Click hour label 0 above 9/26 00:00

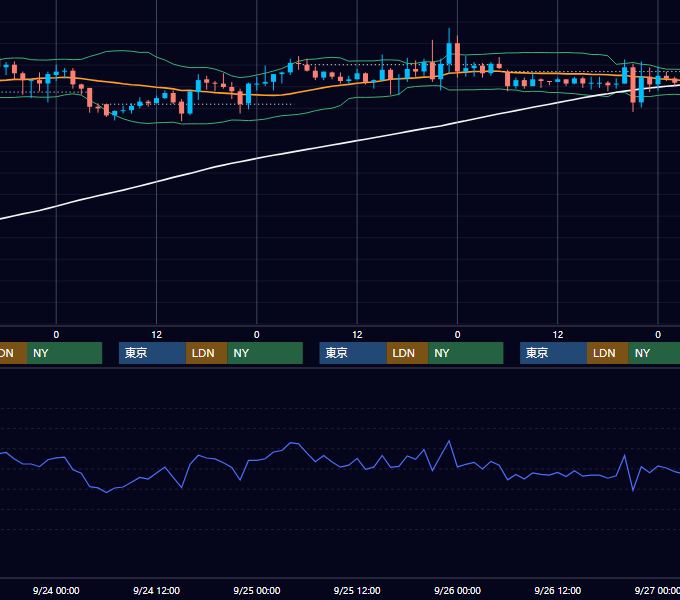(457, 335)
